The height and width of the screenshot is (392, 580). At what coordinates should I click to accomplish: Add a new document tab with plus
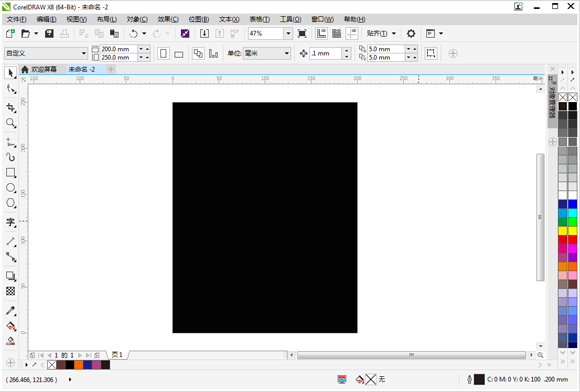(111, 69)
